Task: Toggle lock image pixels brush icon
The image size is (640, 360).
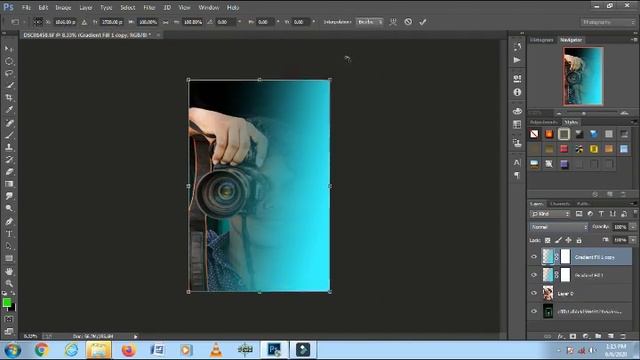Action: 558,240
